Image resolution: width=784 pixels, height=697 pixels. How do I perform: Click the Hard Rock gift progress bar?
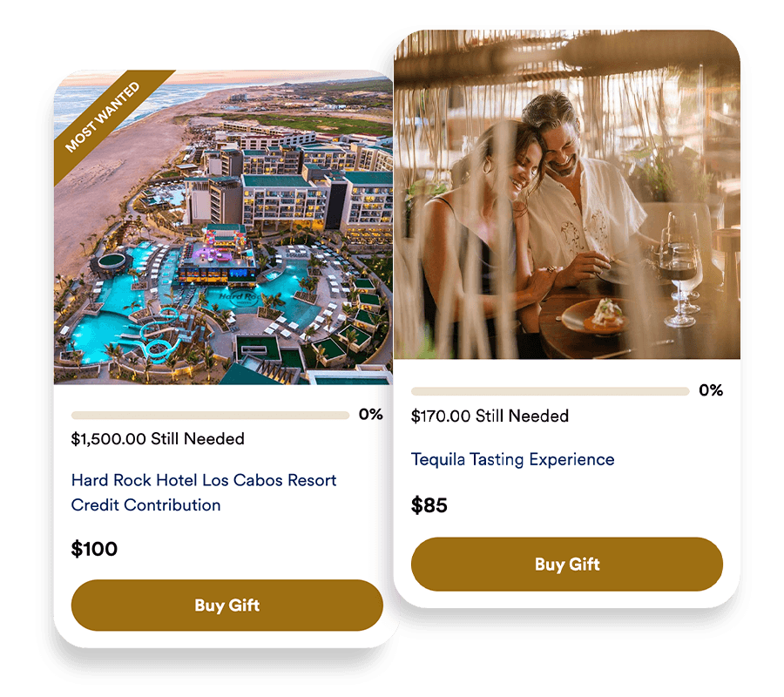click(210, 415)
